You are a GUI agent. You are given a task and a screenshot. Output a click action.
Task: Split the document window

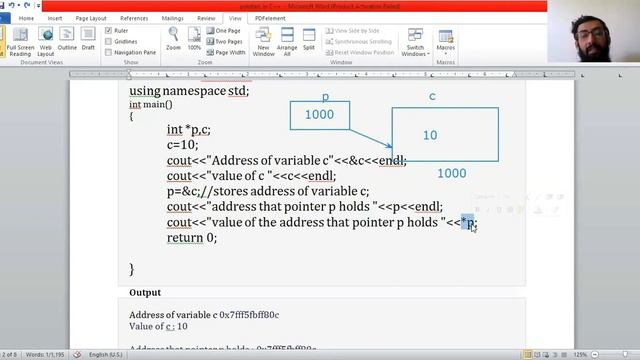309,39
